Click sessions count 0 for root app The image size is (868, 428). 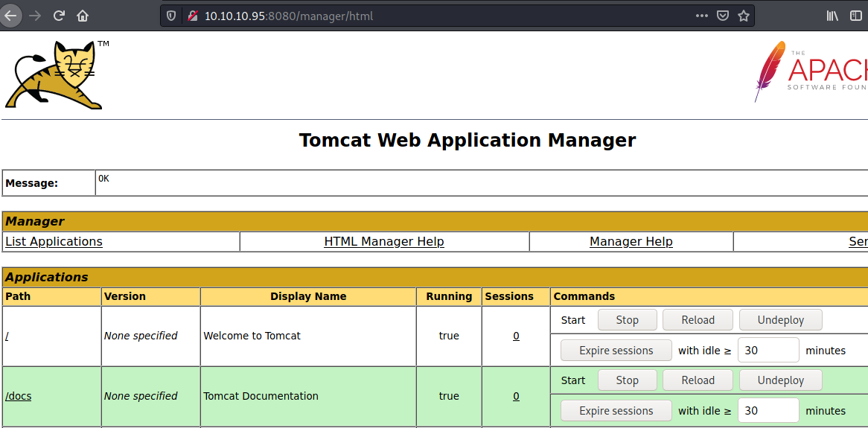point(516,336)
